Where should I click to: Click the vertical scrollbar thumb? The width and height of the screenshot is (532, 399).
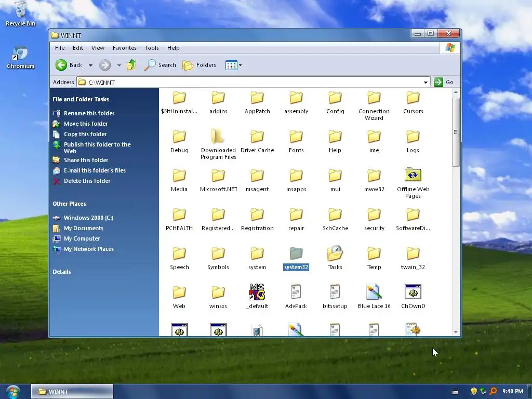(456, 131)
